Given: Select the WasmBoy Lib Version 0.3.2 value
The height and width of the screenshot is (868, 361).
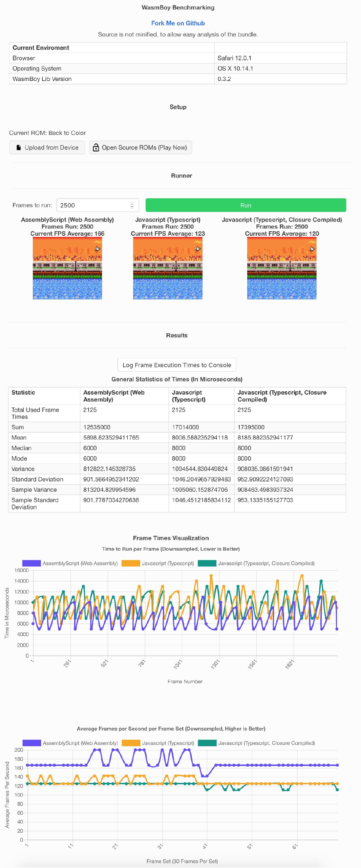Looking at the screenshot, I should (x=224, y=79).
